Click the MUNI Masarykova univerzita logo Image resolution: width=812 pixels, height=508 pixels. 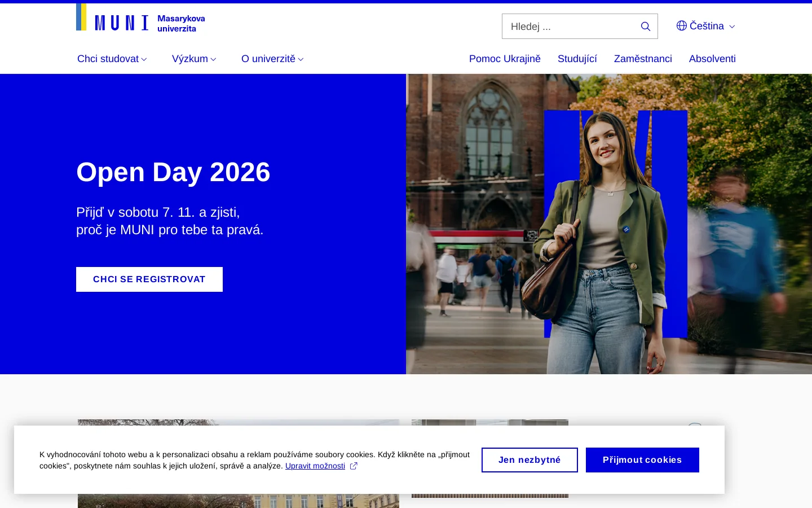pyautogui.click(x=141, y=18)
